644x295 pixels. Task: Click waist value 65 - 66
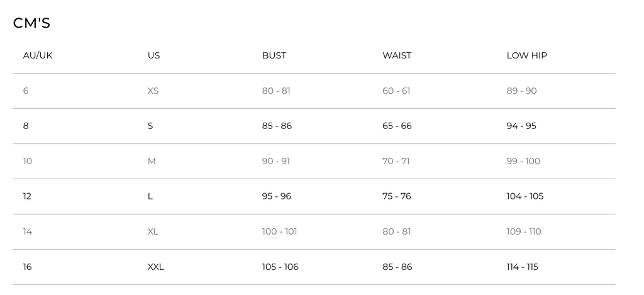pyautogui.click(x=397, y=126)
